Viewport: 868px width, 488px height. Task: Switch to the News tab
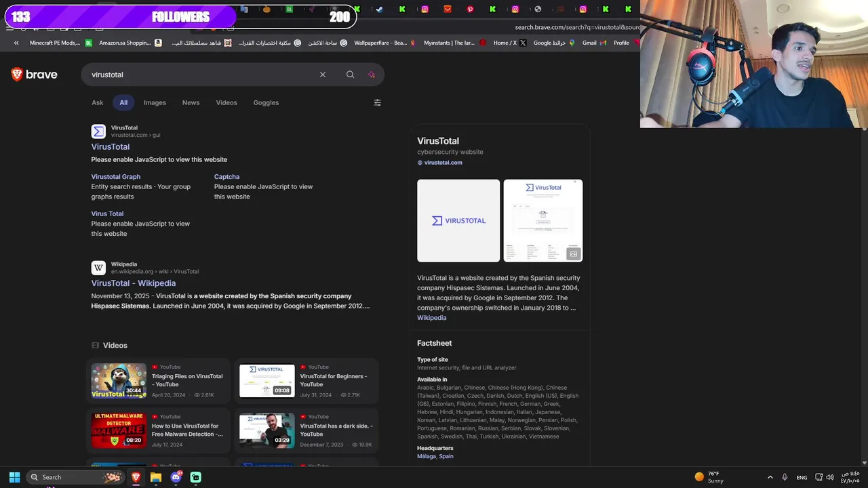(191, 102)
